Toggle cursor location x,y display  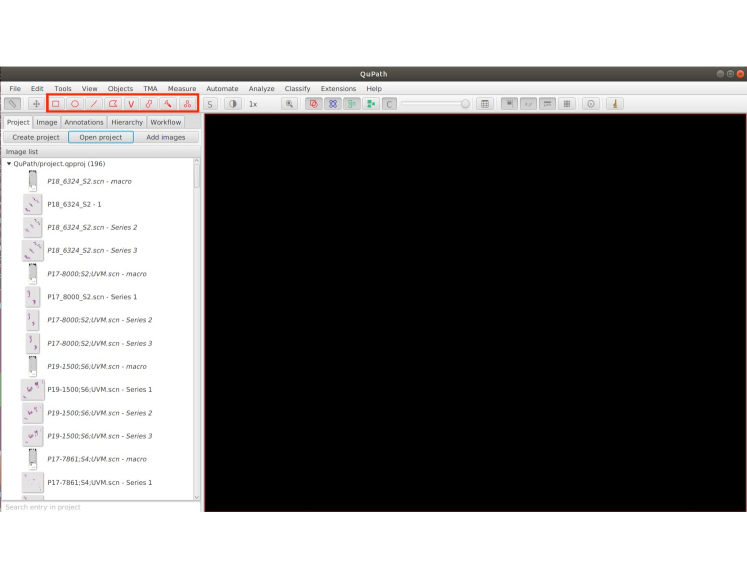click(528, 104)
